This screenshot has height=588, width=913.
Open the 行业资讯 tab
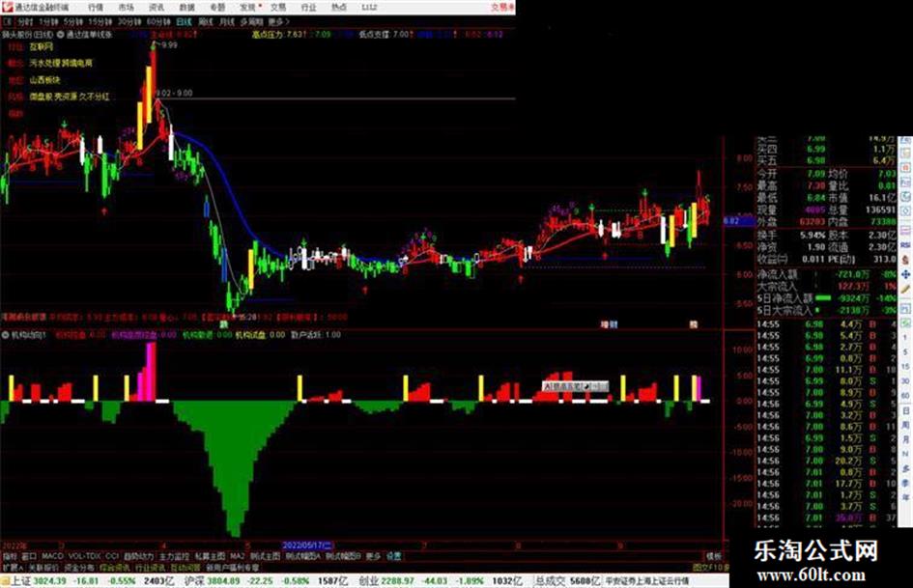pos(150,567)
